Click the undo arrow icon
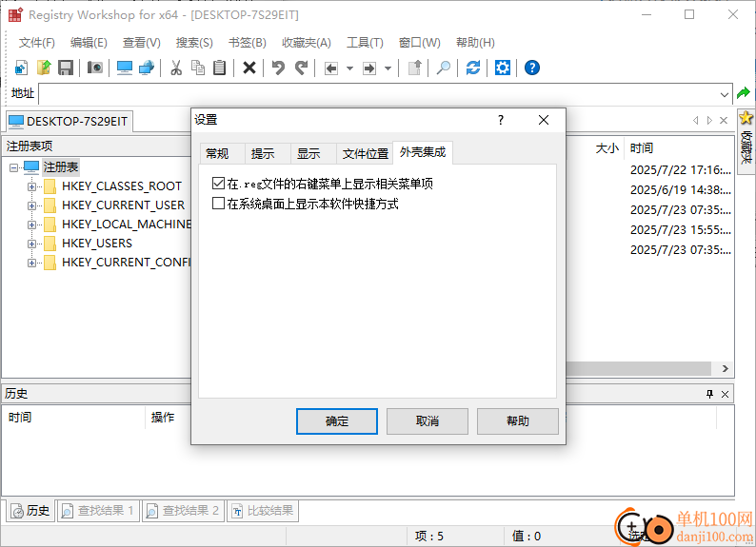The height and width of the screenshot is (547, 756). 278,68
